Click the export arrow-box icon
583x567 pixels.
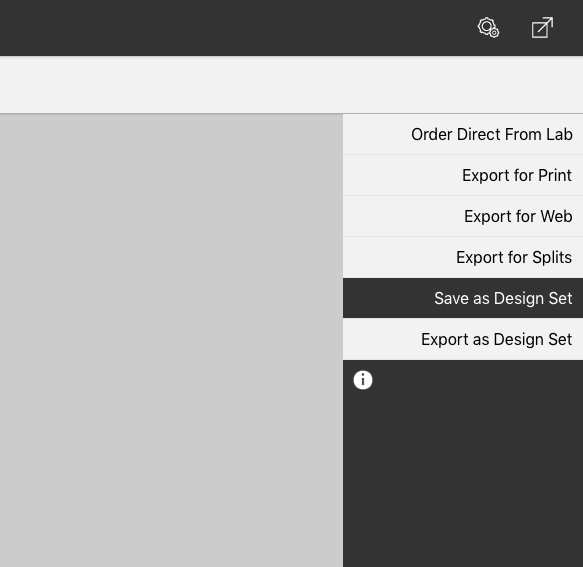coord(542,28)
